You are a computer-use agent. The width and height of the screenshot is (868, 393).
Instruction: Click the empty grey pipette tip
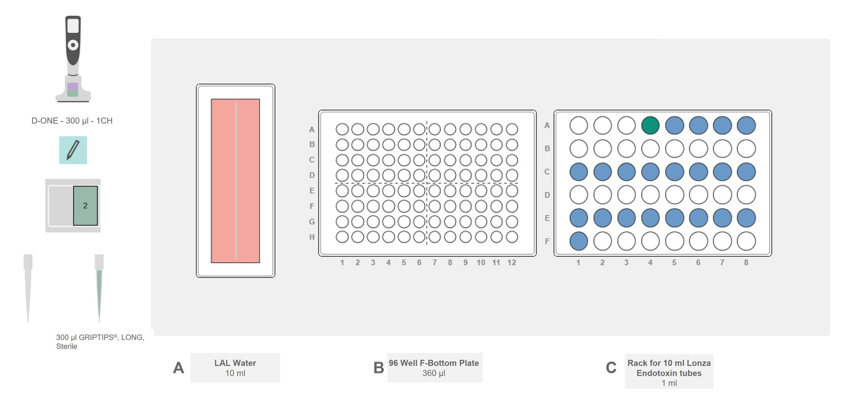[28, 289]
